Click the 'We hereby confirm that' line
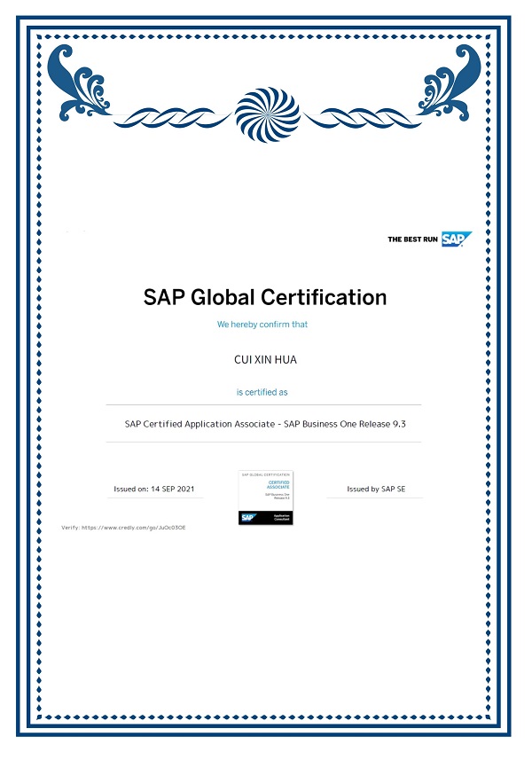Image resolution: width=532 pixels, height=760 pixels. 262,325
